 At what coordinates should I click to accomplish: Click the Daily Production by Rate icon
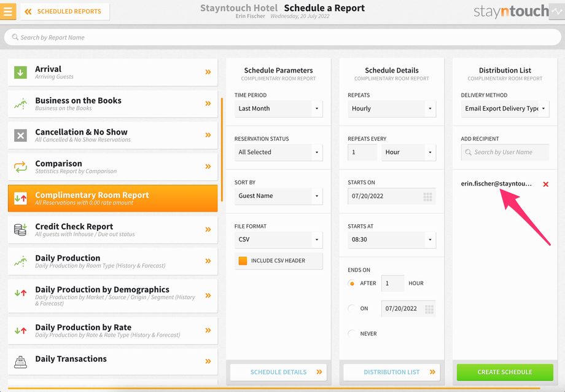20,331
